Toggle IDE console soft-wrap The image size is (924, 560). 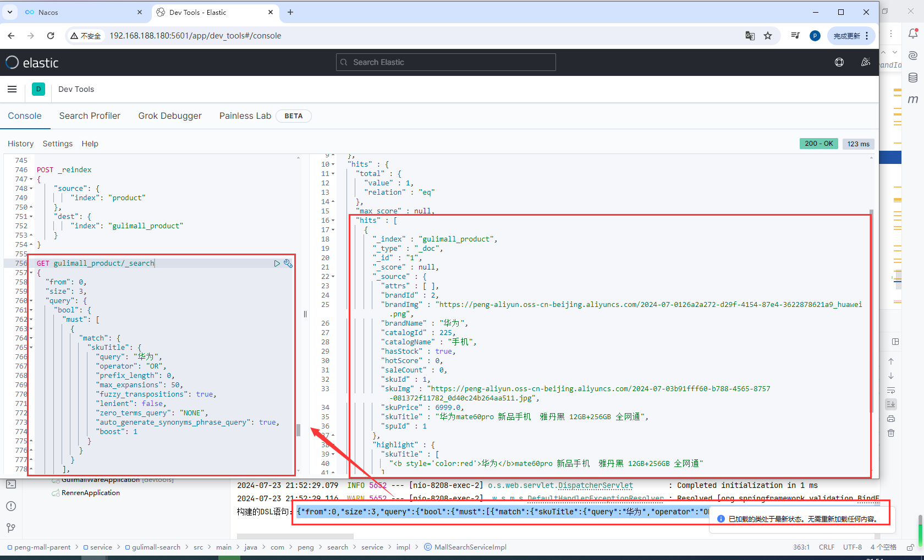[x=891, y=390]
